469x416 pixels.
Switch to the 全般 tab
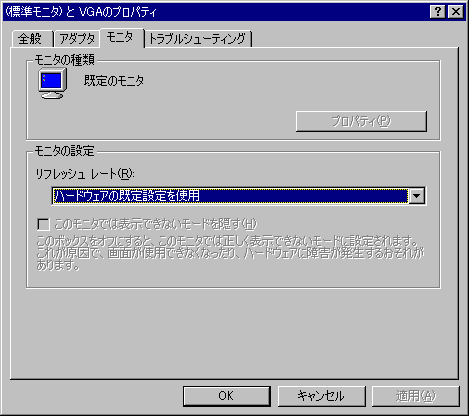(x=31, y=39)
